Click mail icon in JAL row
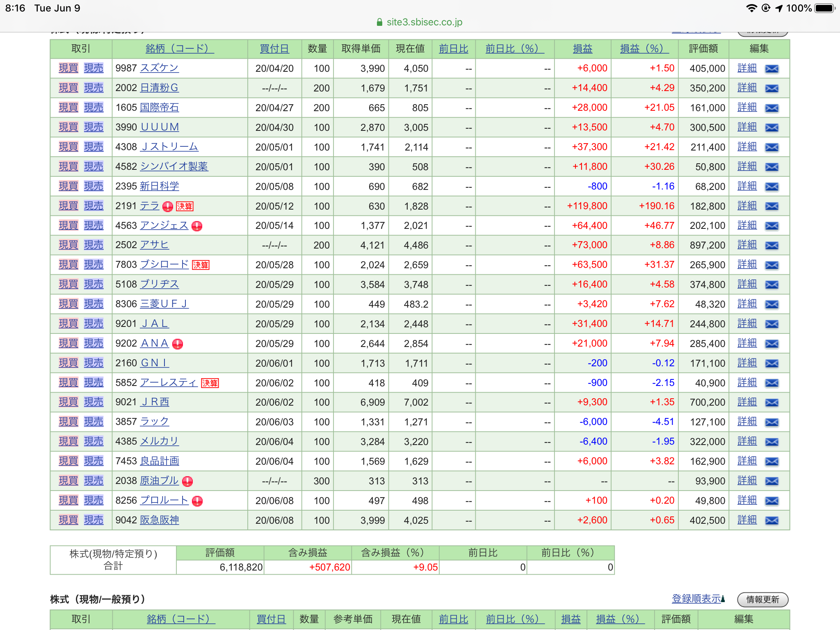Image resolution: width=840 pixels, height=630 pixels. point(772,324)
